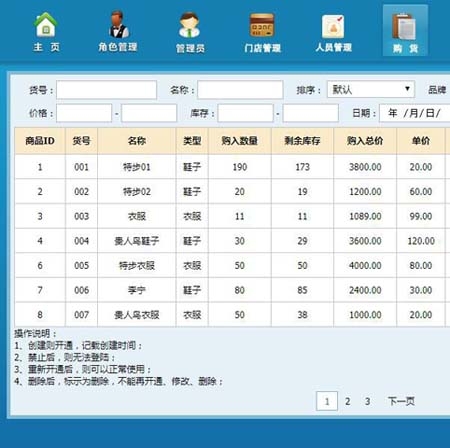
Task: Select the 特步02 name cell
Action: pos(137,191)
